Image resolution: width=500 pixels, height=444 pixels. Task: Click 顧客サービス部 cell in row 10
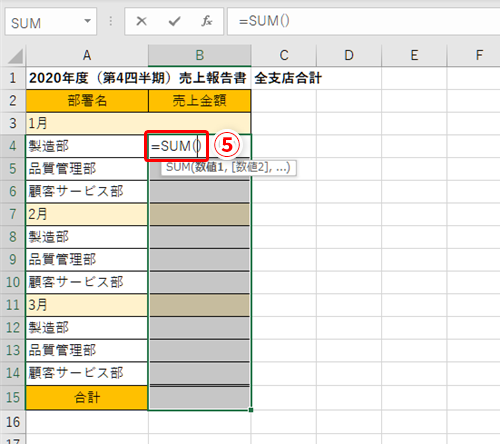87,282
